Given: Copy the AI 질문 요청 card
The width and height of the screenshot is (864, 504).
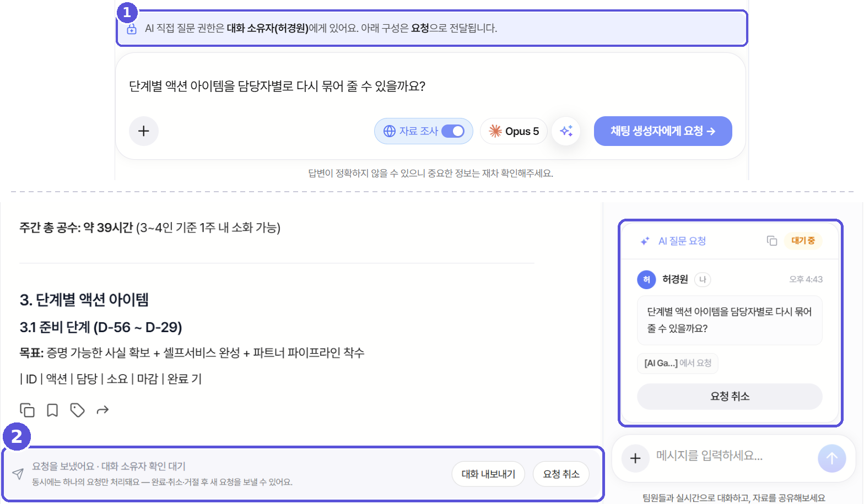Looking at the screenshot, I should [772, 241].
